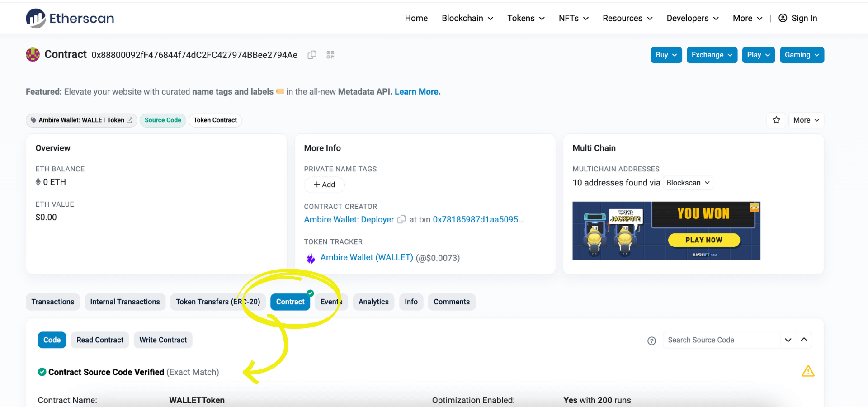Open the search code help tooltip icon
This screenshot has width=868, height=407.
coord(651,341)
